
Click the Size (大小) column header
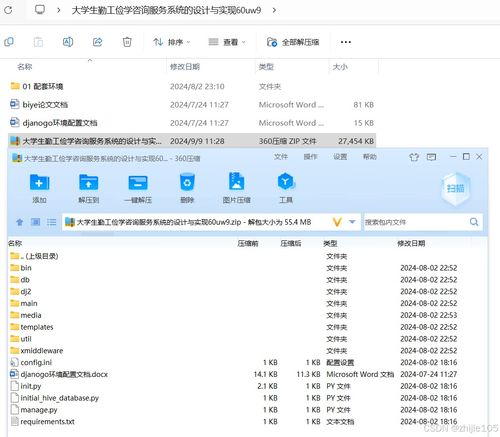(x=340, y=67)
